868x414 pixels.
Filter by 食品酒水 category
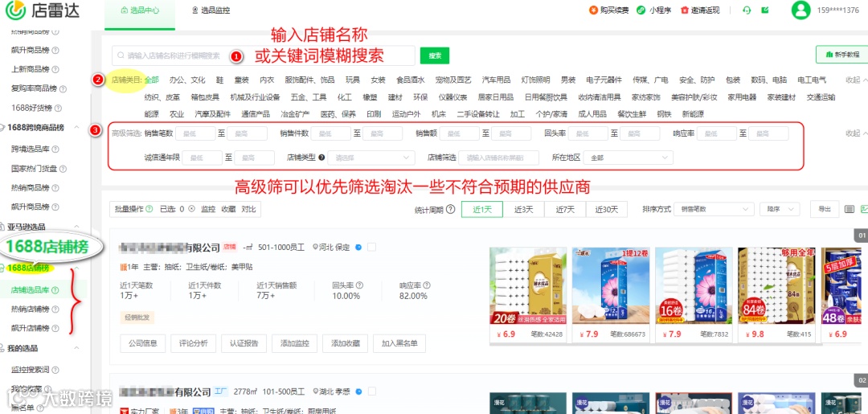tap(410, 80)
